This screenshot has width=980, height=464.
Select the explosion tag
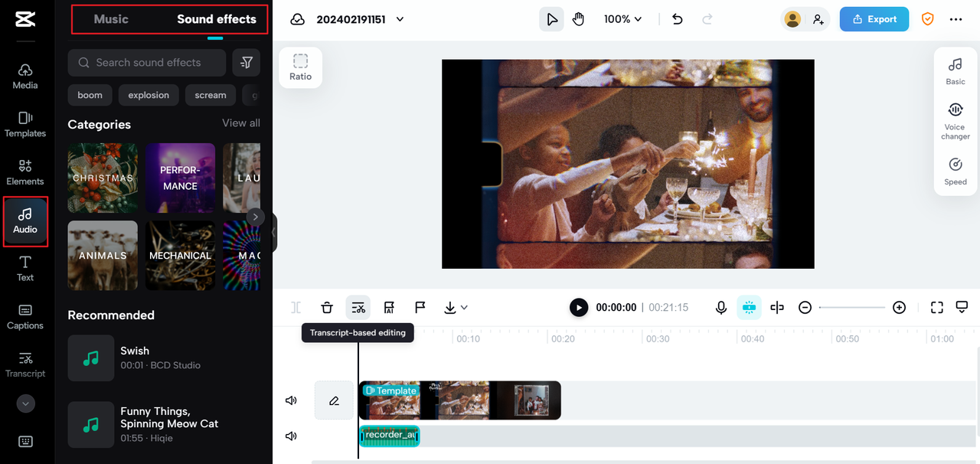pyautogui.click(x=149, y=95)
